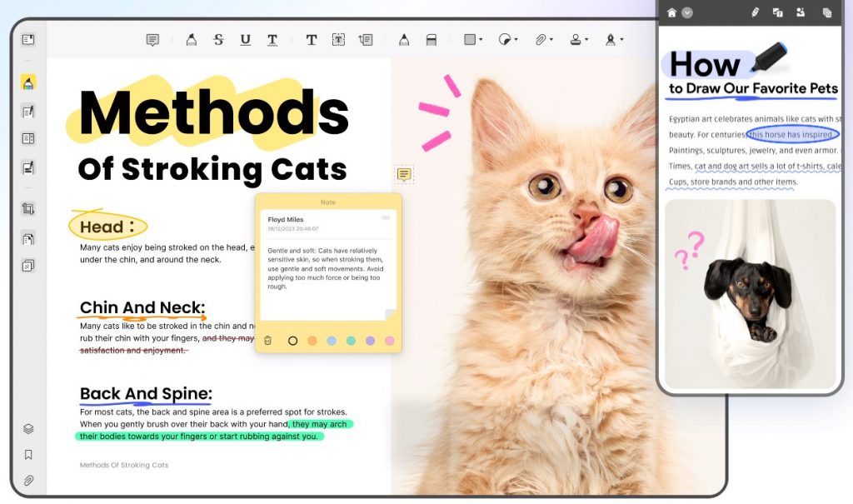Click the 'Head :' circled heading
The height and width of the screenshot is (504, 853).
[x=107, y=227]
